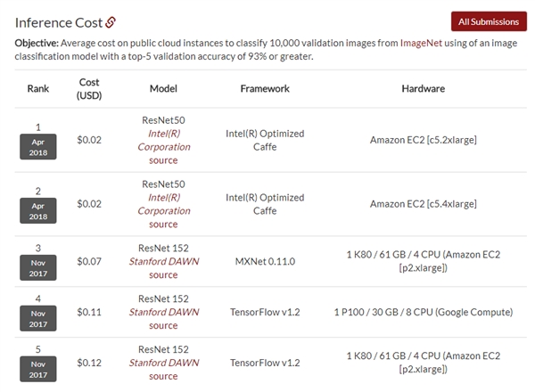Click the Apr 2018 badge under rank 2
The image size is (535, 392).
[38, 211]
